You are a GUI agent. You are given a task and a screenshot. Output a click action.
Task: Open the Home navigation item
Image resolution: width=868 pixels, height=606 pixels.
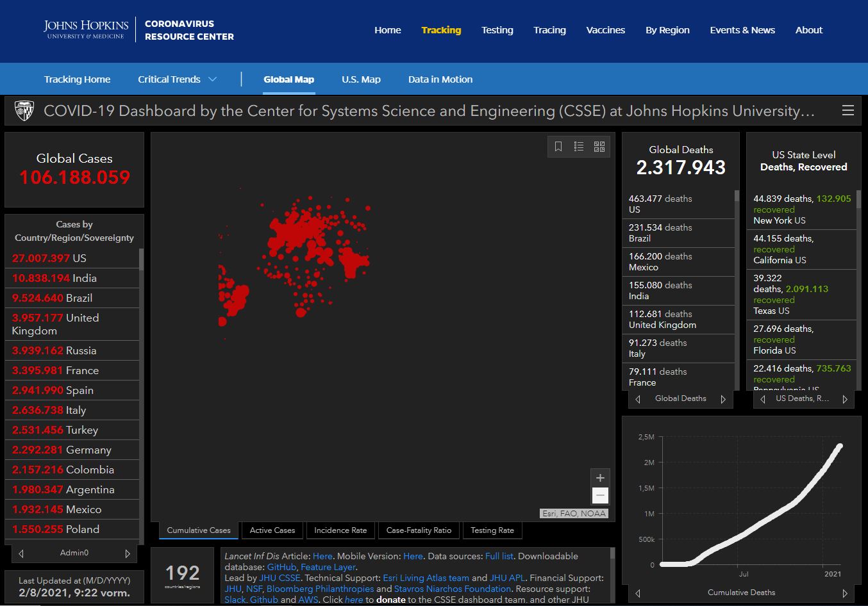[x=388, y=30]
